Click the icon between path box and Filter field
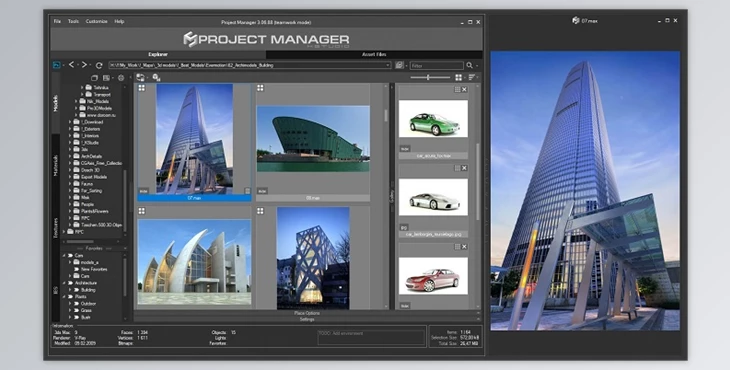Screen dimensions: 730x370 (399, 66)
